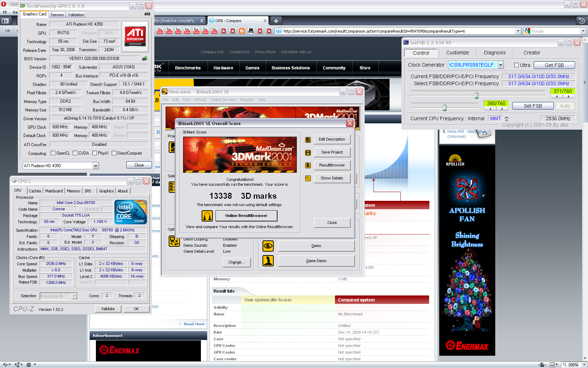Check the Ultra checkbox in SetFSB
588x368 pixels.
[x=516, y=65]
